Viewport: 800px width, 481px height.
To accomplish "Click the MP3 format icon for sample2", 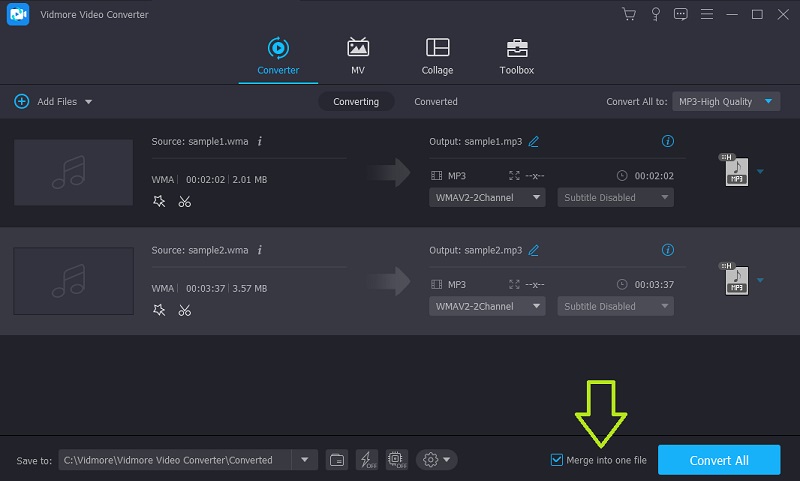I will click(735, 278).
